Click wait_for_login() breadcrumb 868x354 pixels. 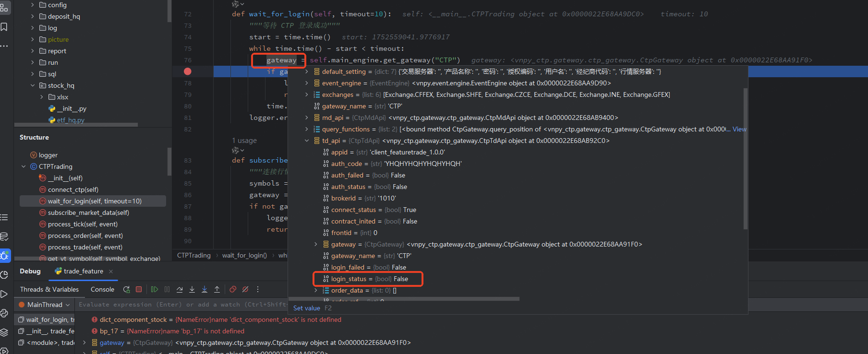click(244, 255)
